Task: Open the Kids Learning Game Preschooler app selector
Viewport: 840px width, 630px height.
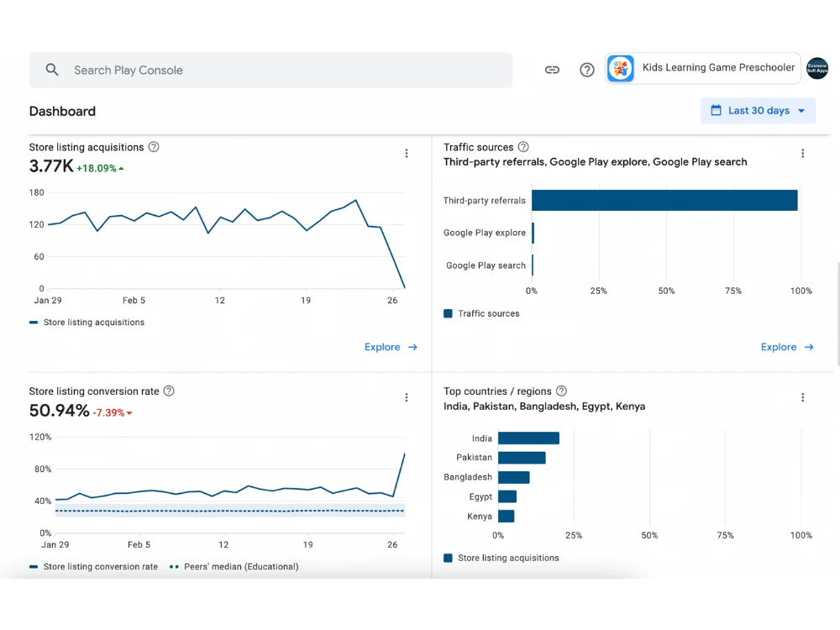Action: (703, 69)
